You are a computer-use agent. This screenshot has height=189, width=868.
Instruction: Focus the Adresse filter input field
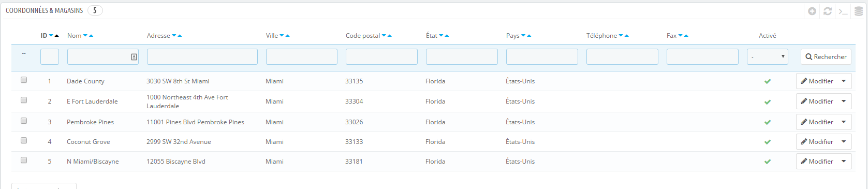point(202,56)
